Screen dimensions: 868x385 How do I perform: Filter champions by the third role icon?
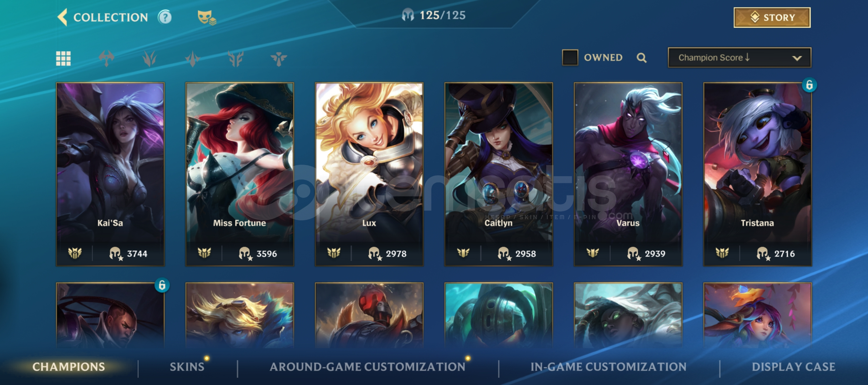point(193,58)
